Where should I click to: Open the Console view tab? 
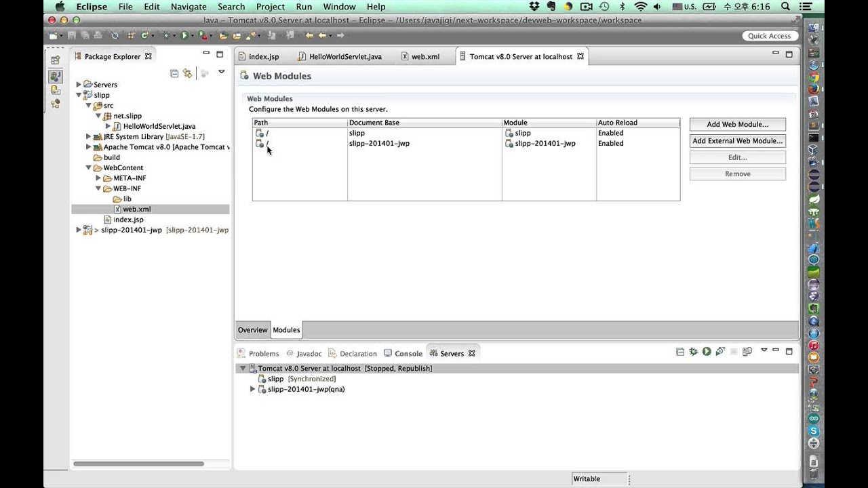(x=403, y=353)
